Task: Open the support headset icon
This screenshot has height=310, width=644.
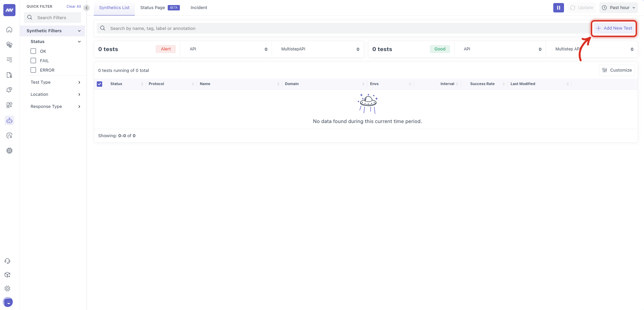Action: pyautogui.click(x=7, y=261)
